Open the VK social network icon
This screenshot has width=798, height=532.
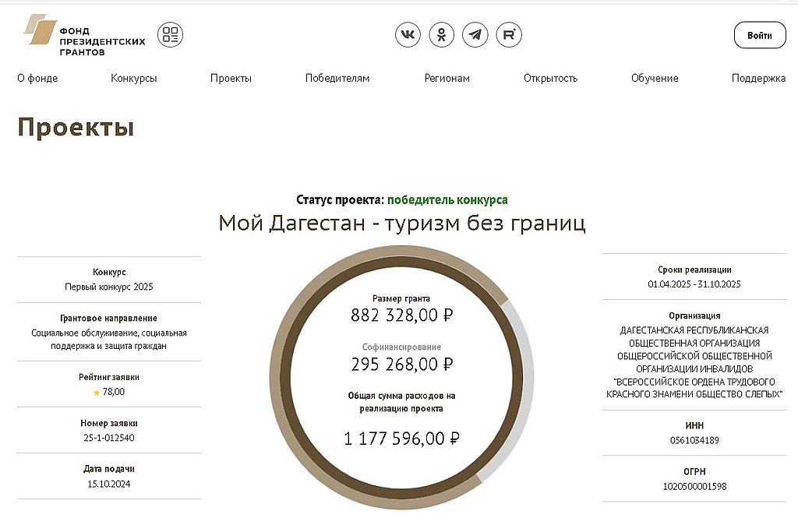[408, 35]
